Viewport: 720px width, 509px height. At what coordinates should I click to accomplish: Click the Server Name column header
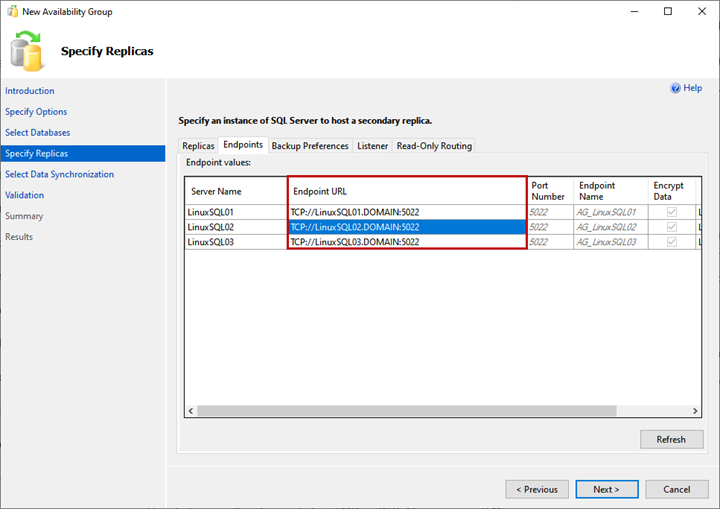pos(236,191)
